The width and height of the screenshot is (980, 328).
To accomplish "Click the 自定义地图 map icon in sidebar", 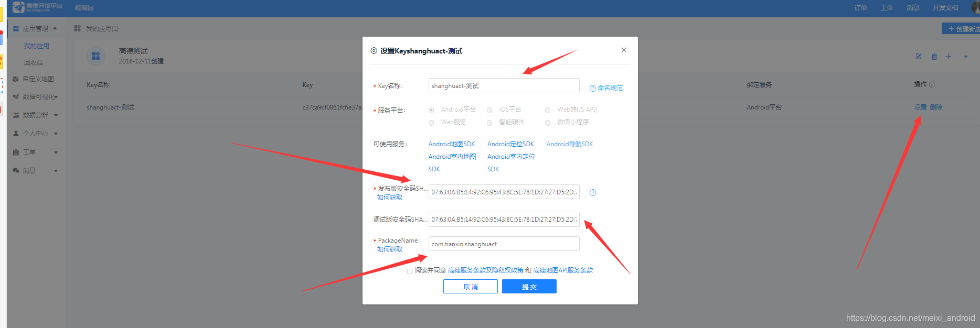I will click(16, 79).
